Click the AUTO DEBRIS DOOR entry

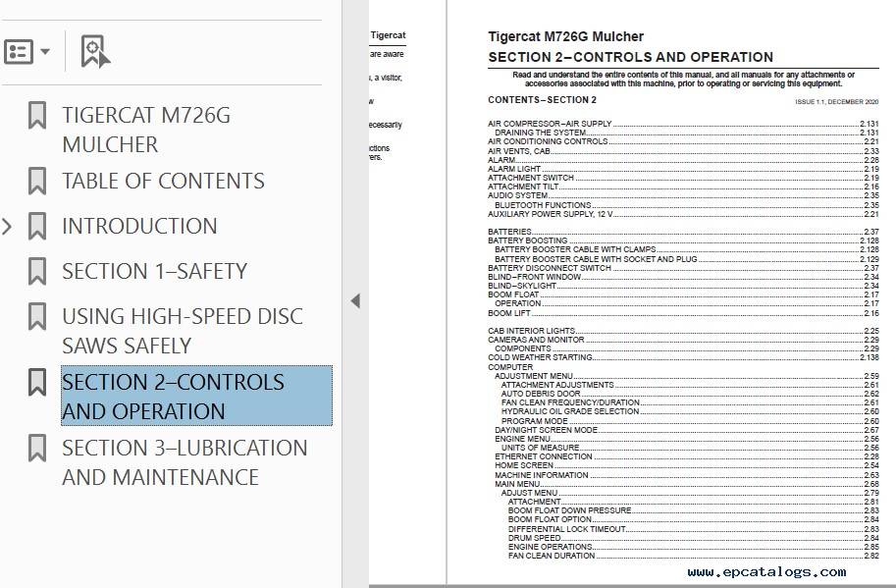point(690,394)
